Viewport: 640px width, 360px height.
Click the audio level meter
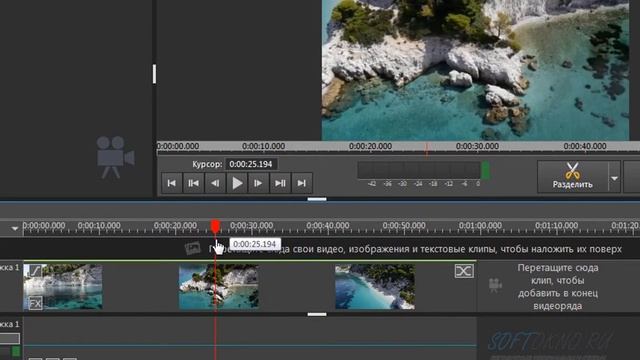click(424, 170)
